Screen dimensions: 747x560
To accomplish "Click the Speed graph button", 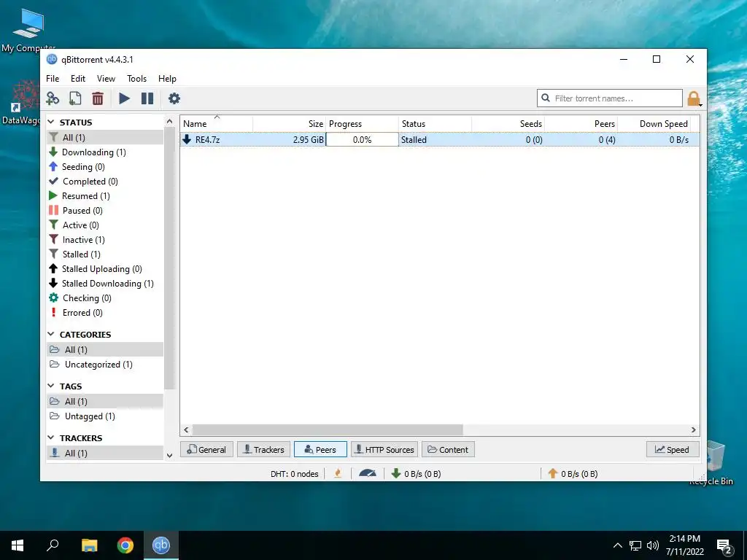I will coord(673,449).
